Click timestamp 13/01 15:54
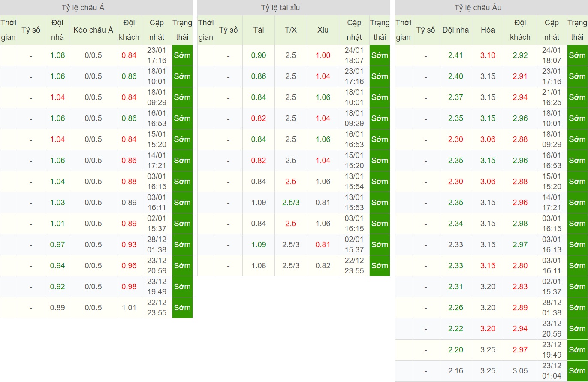The image size is (588, 382). (354, 182)
